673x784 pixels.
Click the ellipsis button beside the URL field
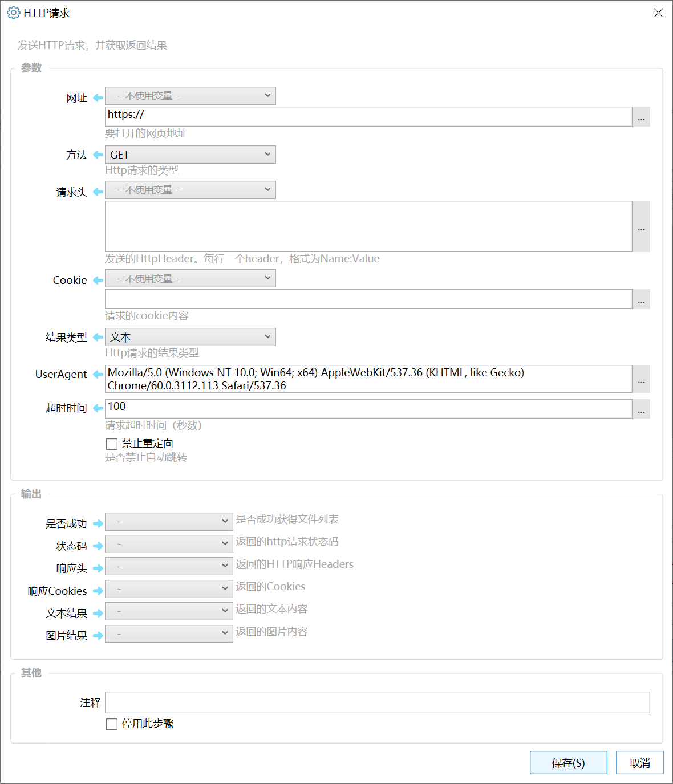coord(641,117)
